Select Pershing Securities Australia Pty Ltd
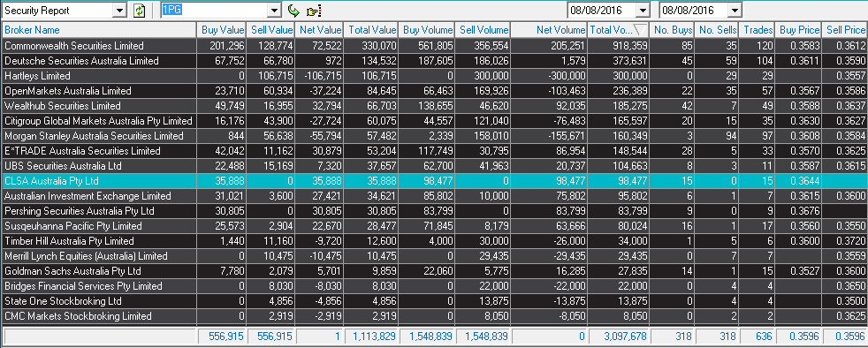The image size is (868, 348). 434,211
